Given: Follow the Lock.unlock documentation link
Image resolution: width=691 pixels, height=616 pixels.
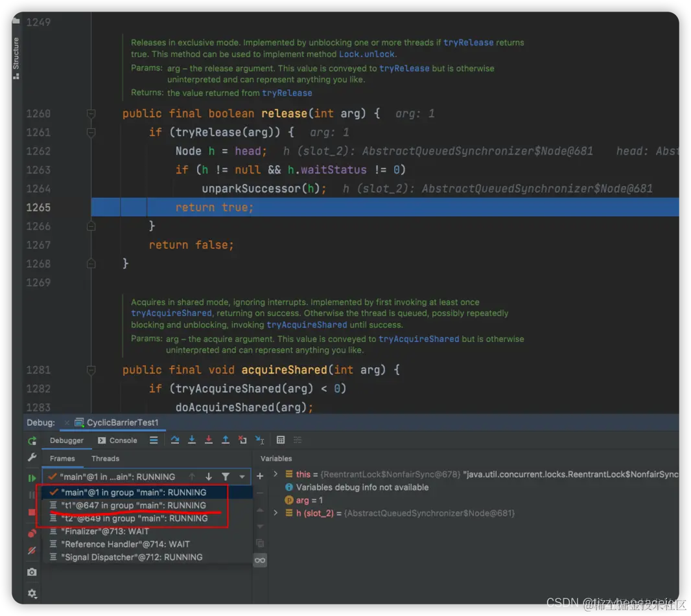Looking at the screenshot, I should click(x=367, y=54).
